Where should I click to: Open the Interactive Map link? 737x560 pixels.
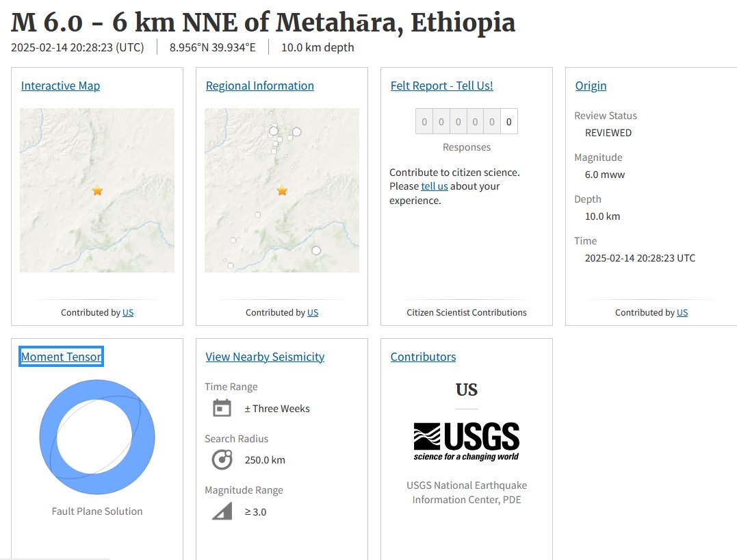click(61, 86)
